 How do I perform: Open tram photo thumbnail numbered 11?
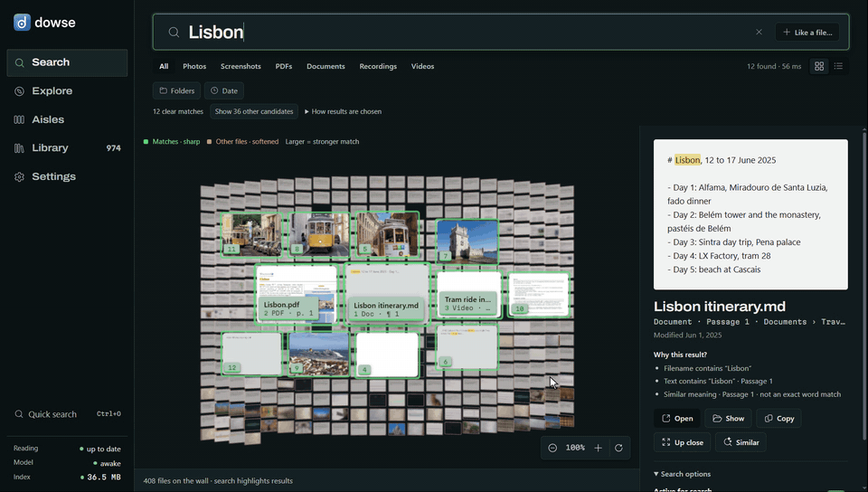point(252,234)
